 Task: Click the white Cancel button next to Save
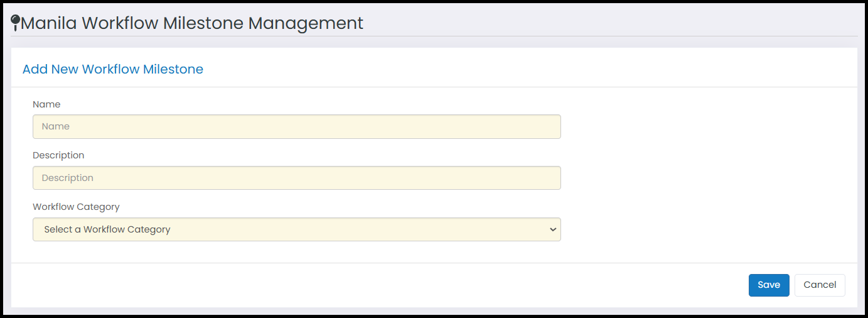pyautogui.click(x=820, y=285)
